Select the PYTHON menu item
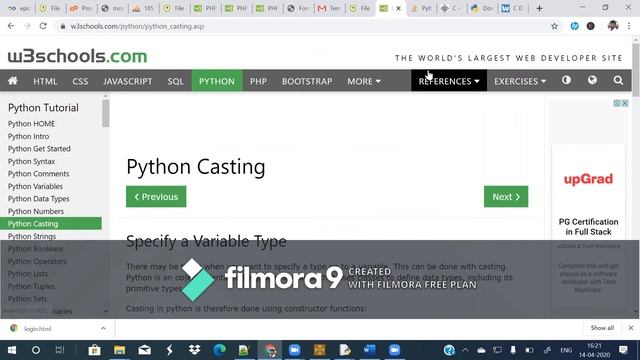The width and height of the screenshot is (640, 360). click(x=217, y=81)
